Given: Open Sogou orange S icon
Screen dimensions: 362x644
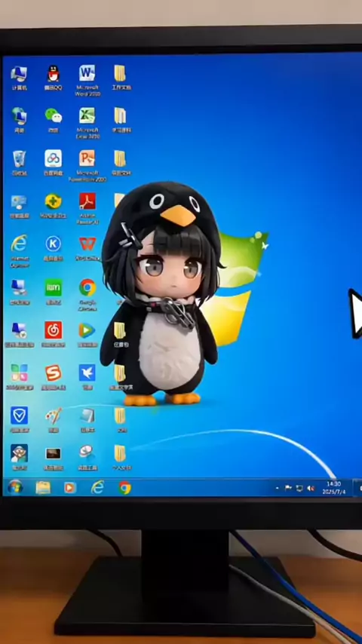Looking at the screenshot, I should pos(54,373).
